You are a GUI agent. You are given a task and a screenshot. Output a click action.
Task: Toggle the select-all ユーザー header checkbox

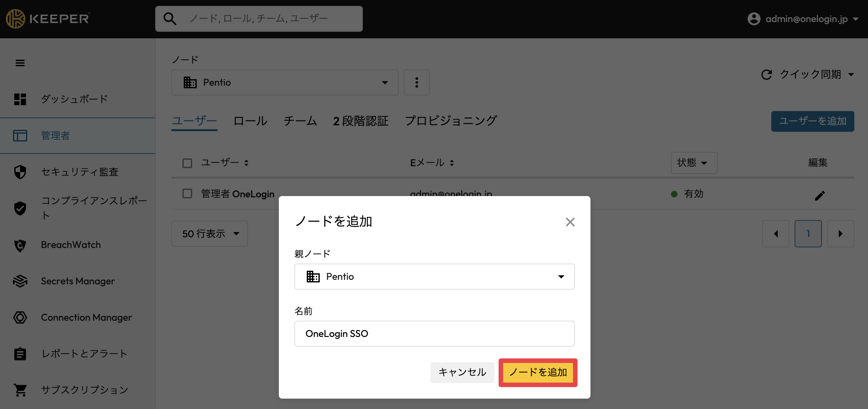[x=187, y=163]
